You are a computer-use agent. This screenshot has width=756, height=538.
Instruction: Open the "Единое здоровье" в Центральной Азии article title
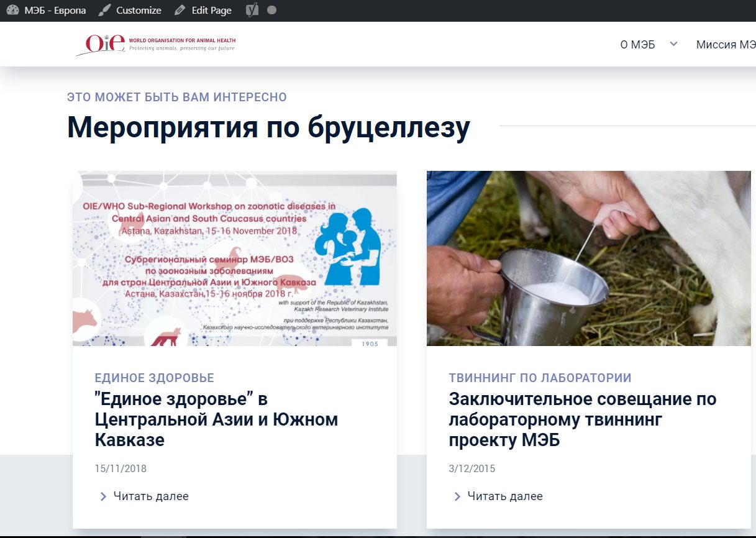tap(216, 419)
